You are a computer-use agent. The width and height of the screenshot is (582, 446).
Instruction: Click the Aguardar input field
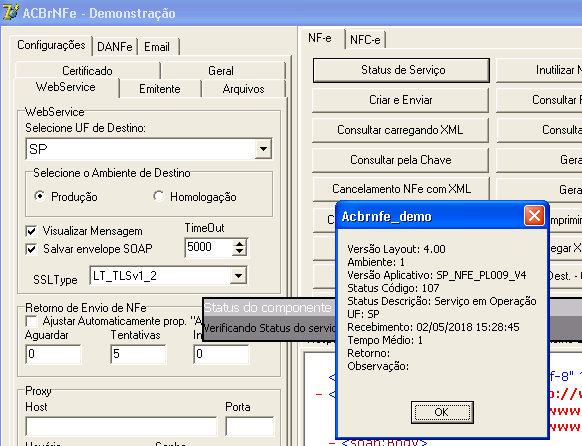[53, 354]
